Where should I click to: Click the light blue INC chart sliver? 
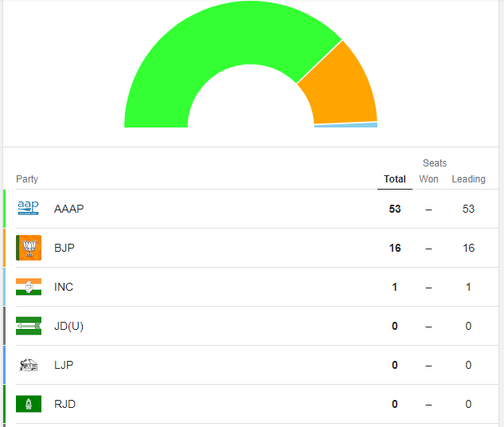(x=346, y=125)
